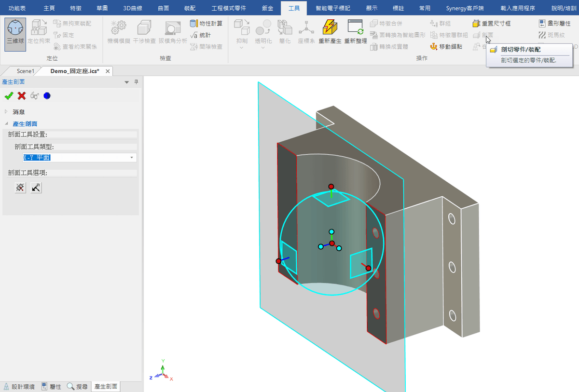Click the blue color swatch in section panel
Screen dimensions: 579x392
click(46, 95)
